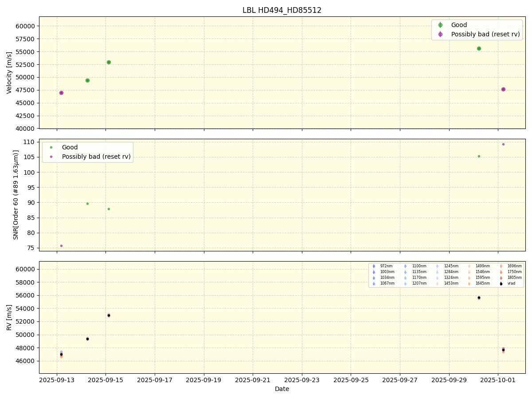
Task: Click the 2025-09-21 x-axis tick label
Action: tap(253, 380)
